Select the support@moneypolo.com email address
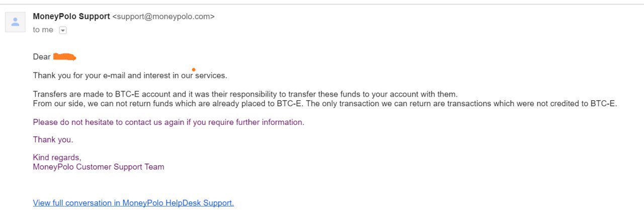Viewport: 644px width, 215px height. coord(164,17)
